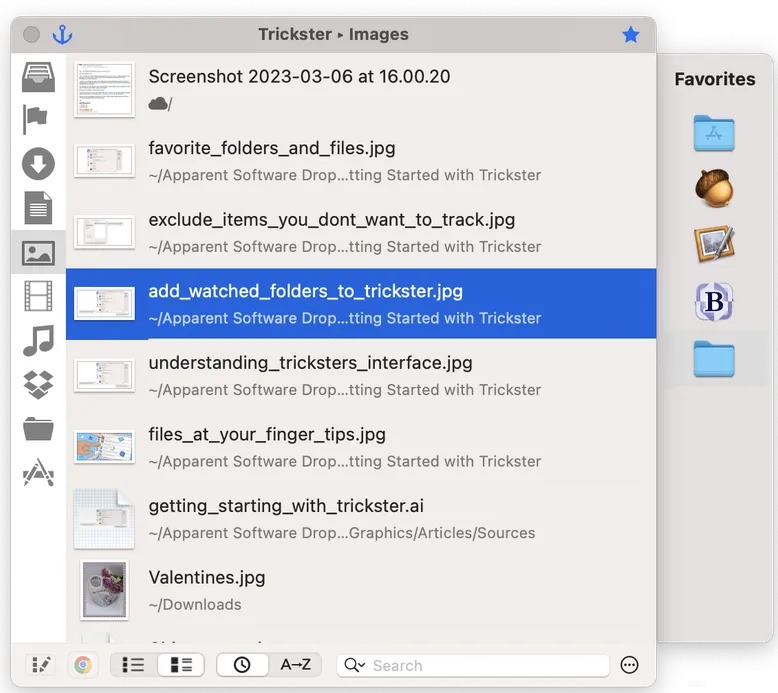Open the more options ellipsis button
Viewport: 778px width, 693px height.
click(x=629, y=665)
